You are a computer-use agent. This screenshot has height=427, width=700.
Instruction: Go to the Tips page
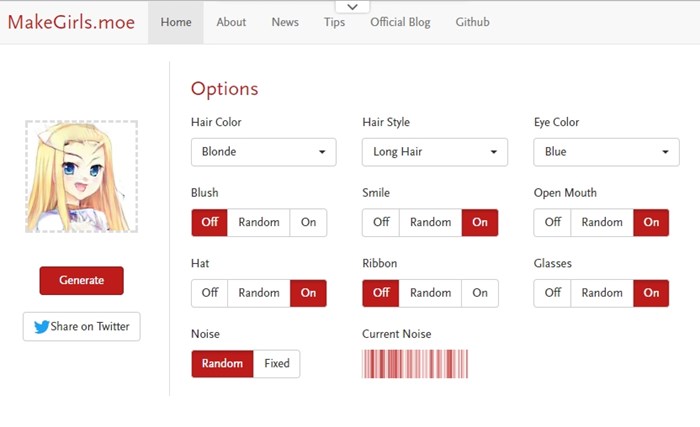click(334, 22)
